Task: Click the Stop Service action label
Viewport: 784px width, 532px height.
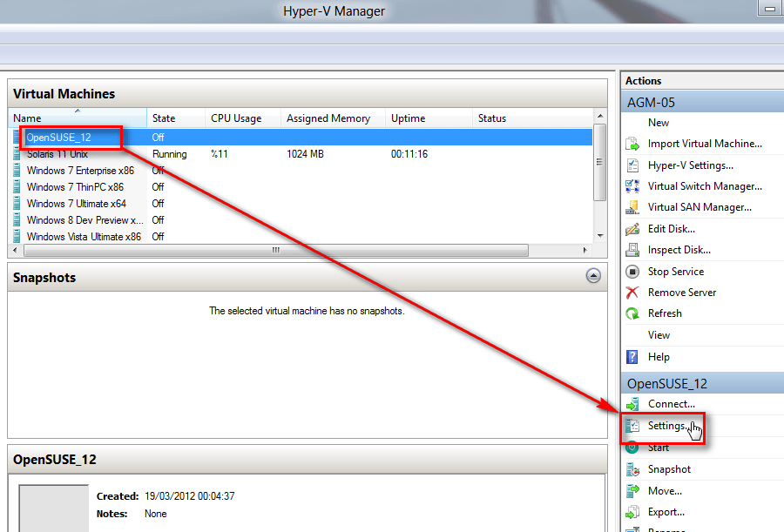Action: pyautogui.click(x=675, y=272)
